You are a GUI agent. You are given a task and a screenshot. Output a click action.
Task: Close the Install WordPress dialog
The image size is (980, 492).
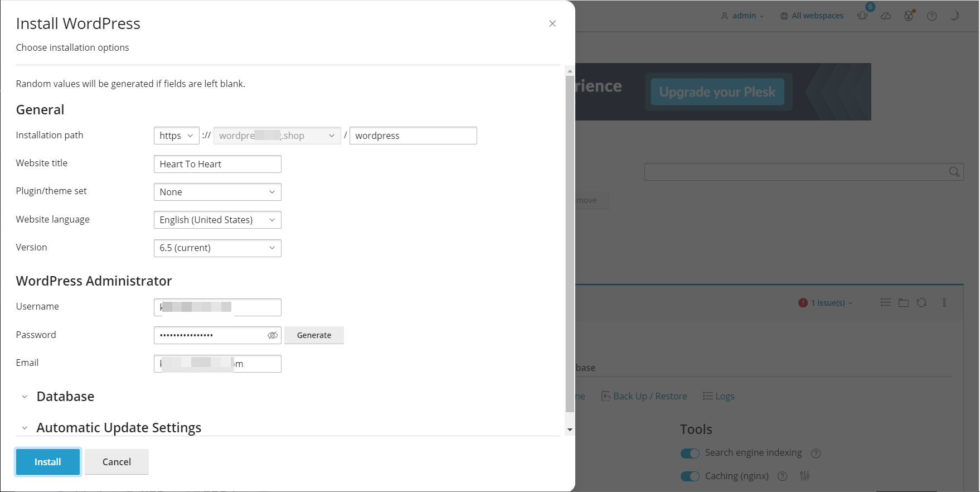(x=552, y=23)
